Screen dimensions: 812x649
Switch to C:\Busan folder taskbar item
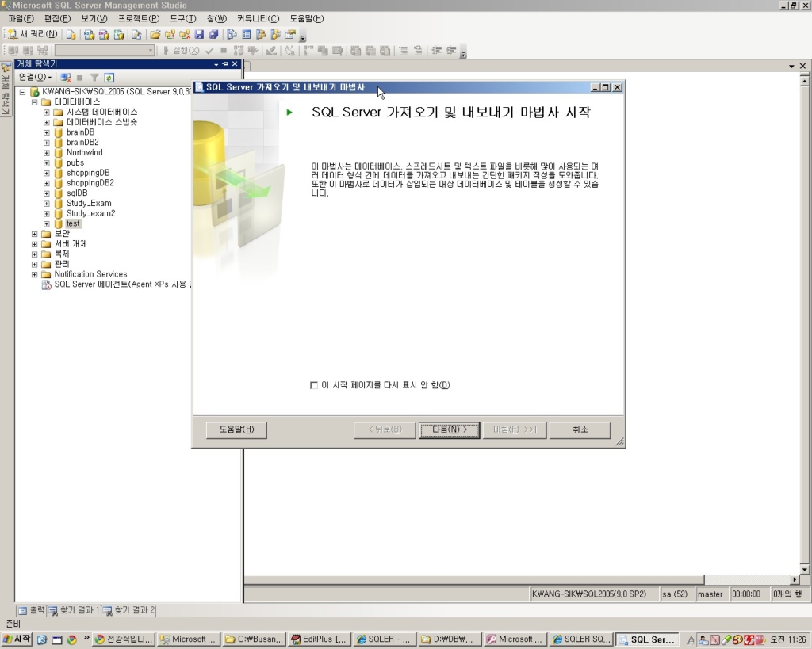255,639
